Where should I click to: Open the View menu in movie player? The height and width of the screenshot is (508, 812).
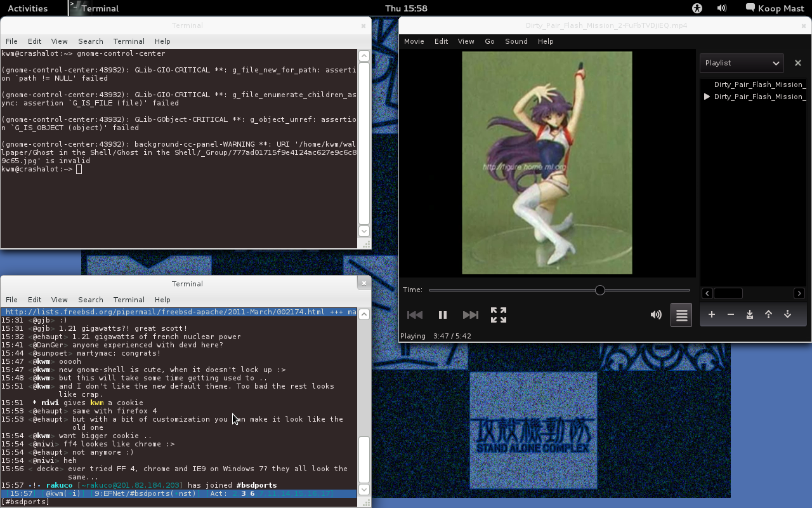(x=466, y=41)
